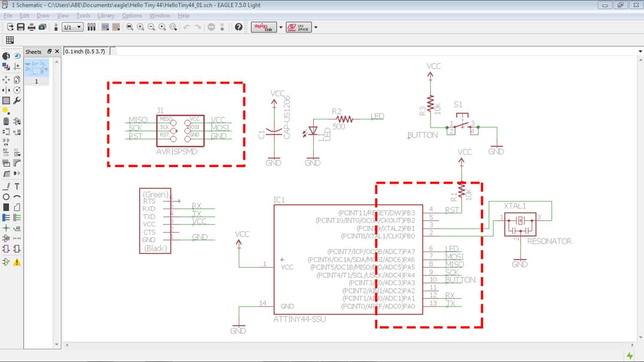
Task: Select the Group tool
Action: [6, 100]
